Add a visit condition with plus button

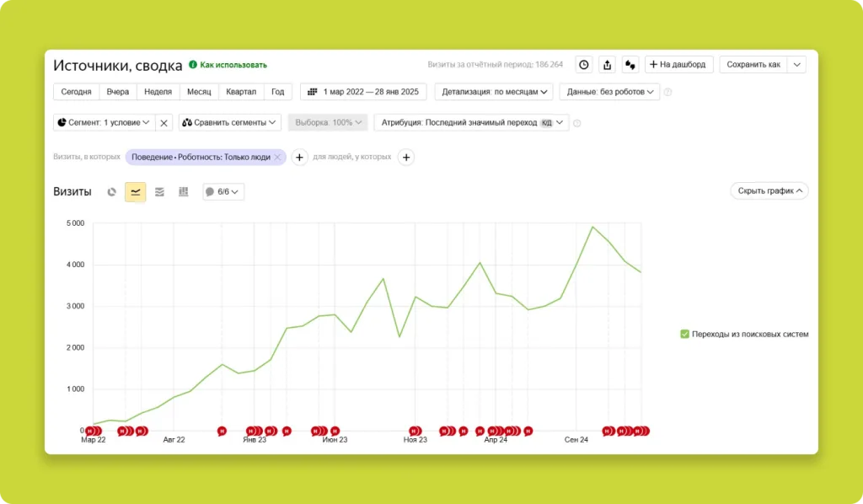[299, 158]
